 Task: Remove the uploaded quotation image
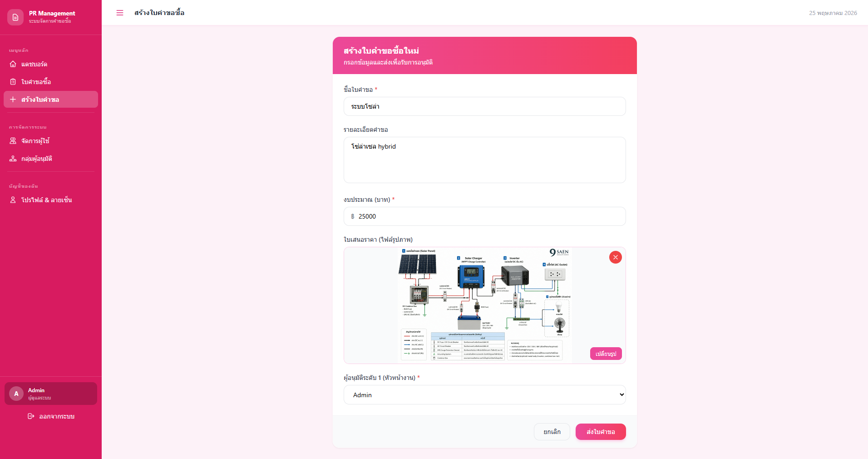point(616,257)
